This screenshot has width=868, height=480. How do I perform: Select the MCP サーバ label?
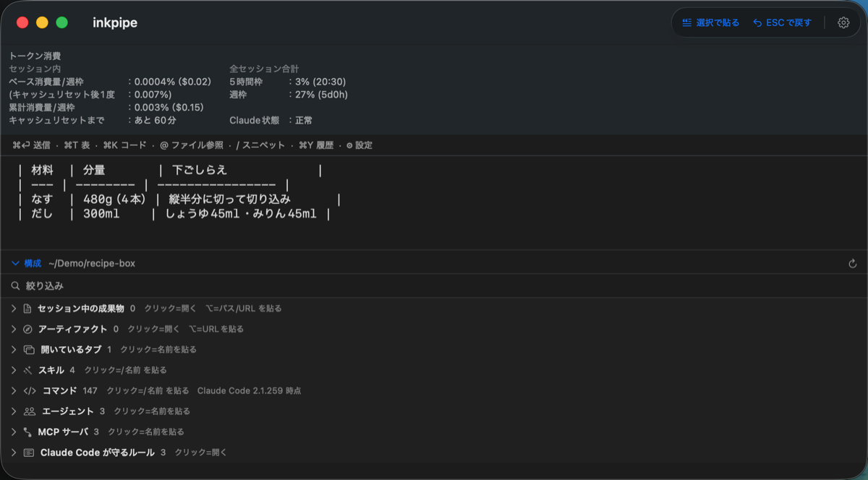[63, 432]
